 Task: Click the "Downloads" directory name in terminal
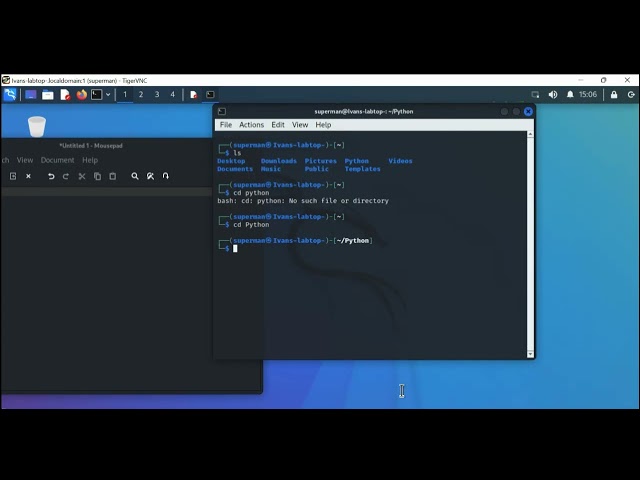(x=279, y=161)
